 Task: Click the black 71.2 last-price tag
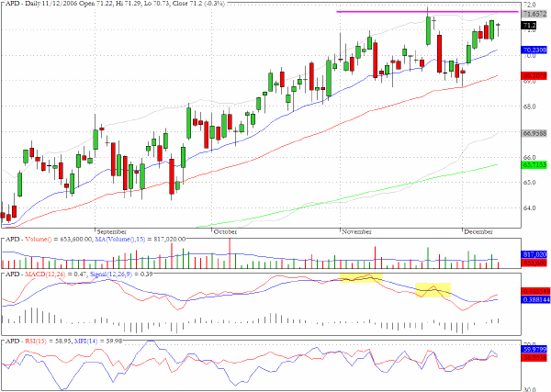pyautogui.click(x=529, y=26)
